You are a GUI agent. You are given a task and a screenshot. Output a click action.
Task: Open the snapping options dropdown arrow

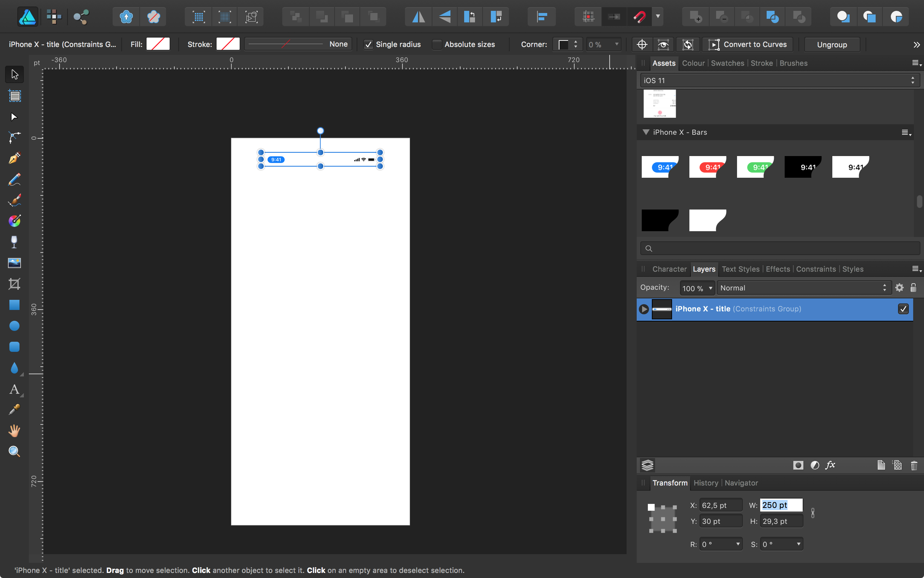coord(658,17)
